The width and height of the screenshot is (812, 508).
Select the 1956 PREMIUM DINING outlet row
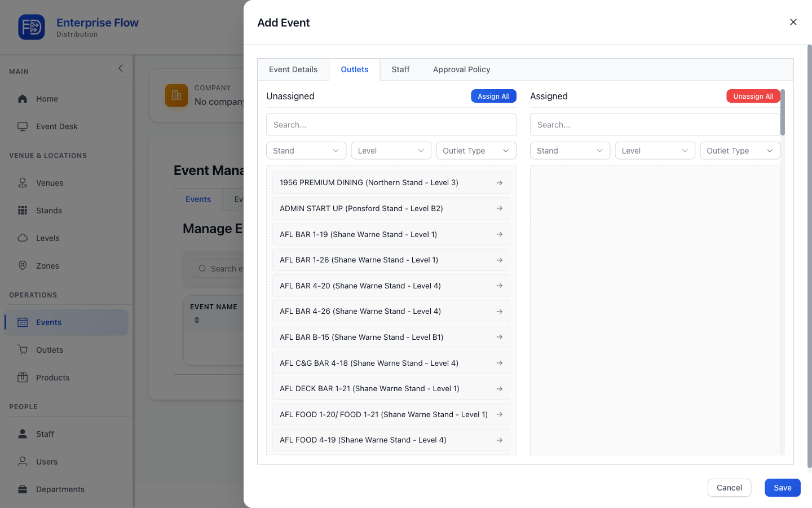point(391,183)
